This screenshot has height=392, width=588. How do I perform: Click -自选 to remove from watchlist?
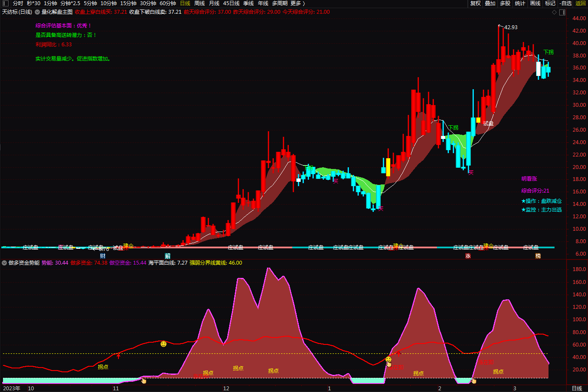coord(566,3)
